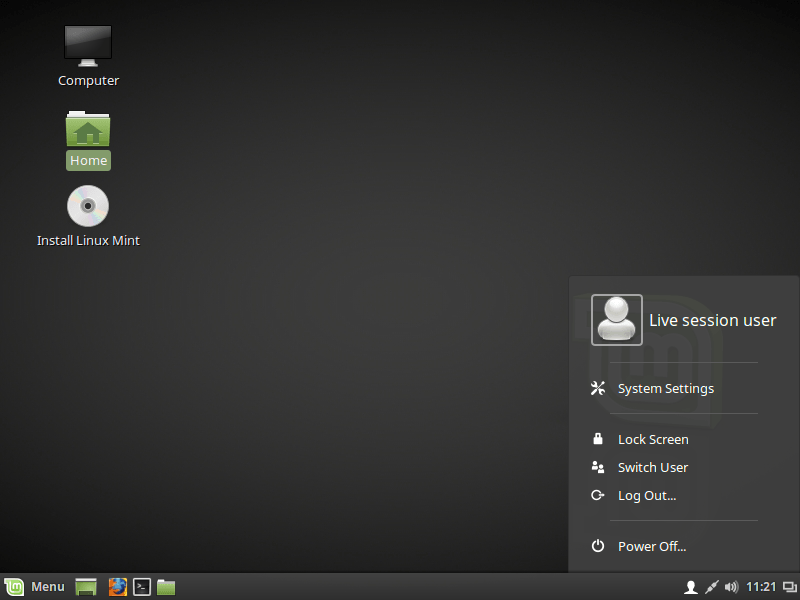
Task: Open the clock showing 11:21
Action: [x=761, y=587]
